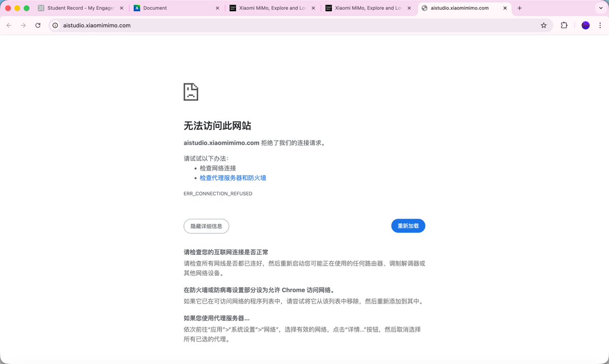
Task: Expand the tab search dropdown arrow
Action: tap(601, 8)
